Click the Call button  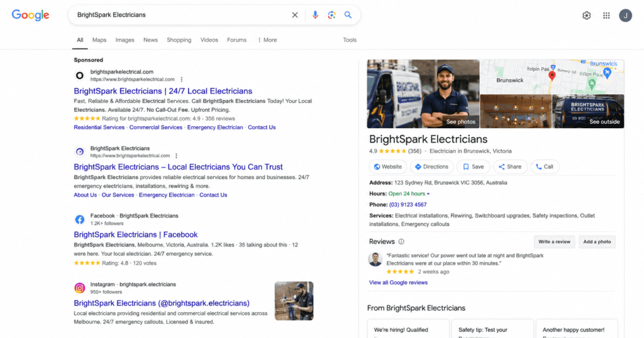pyautogui.click(x=545, y=167)
